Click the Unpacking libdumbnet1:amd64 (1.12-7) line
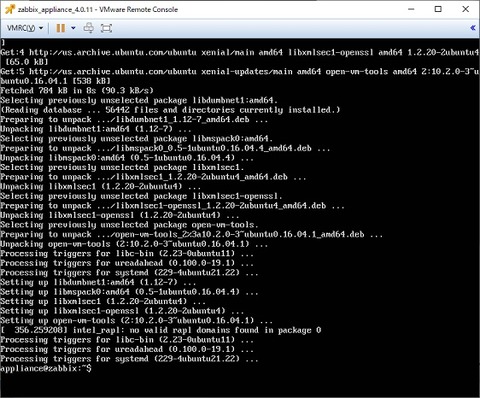The width and height of the screenshot is (480, 398). coord(96,129)
